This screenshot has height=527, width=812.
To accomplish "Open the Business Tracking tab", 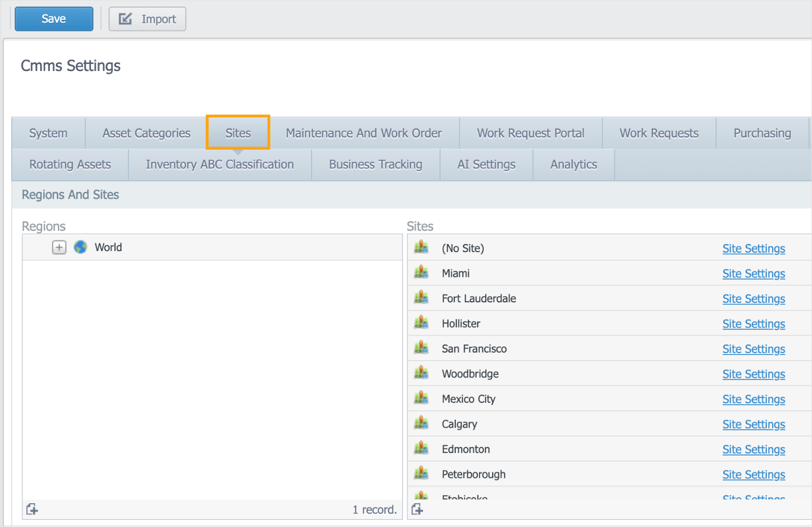I will [x=375, y=164].
